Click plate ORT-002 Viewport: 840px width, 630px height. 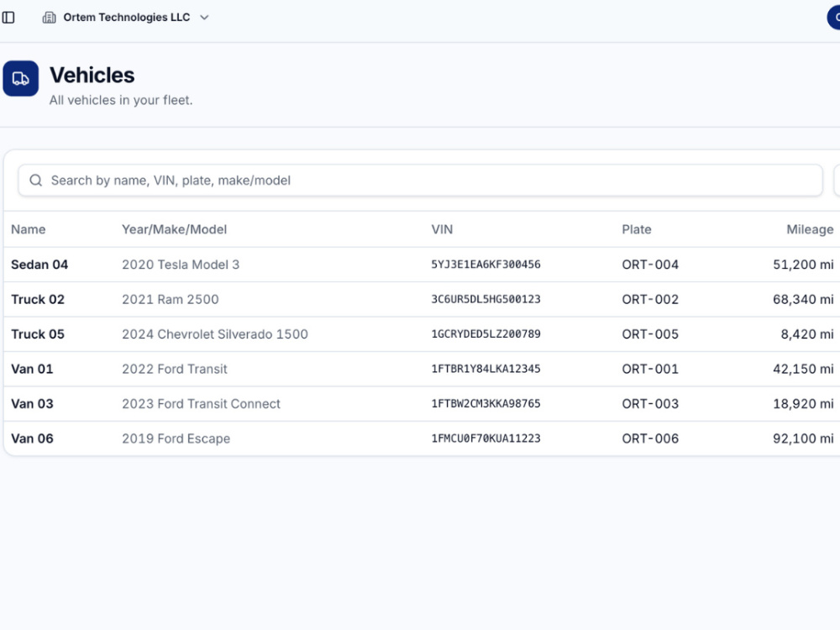pos(650,300)
